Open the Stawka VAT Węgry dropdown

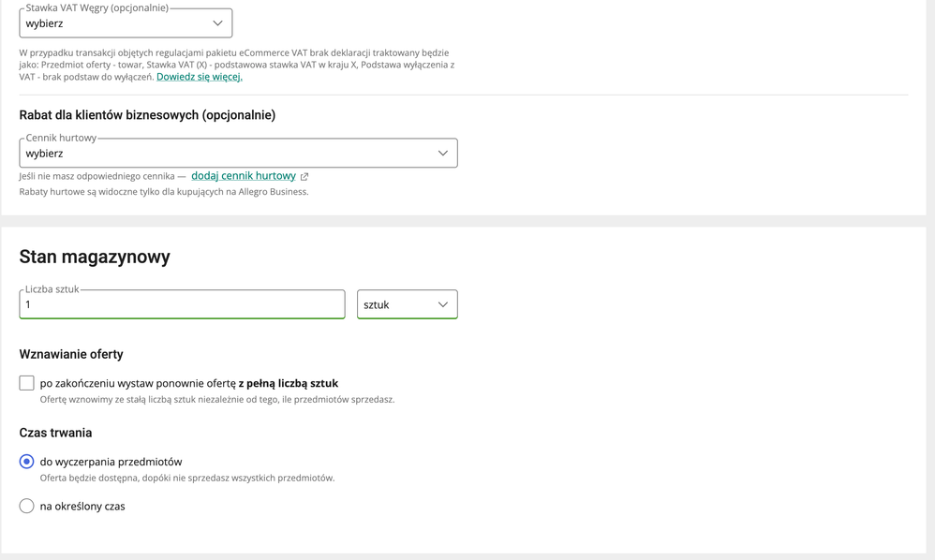tap(126, 23)
